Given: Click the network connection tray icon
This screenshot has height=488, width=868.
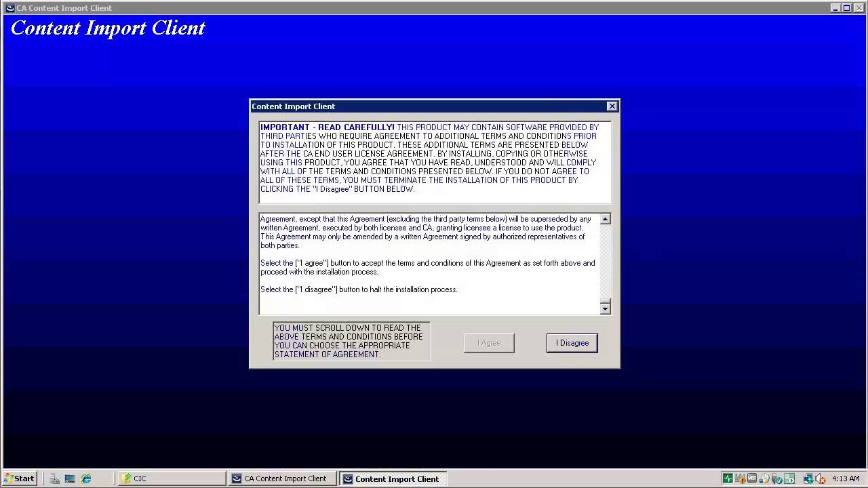Looking at the screenshot, I should pyautogui.click(x=808, y=479).
